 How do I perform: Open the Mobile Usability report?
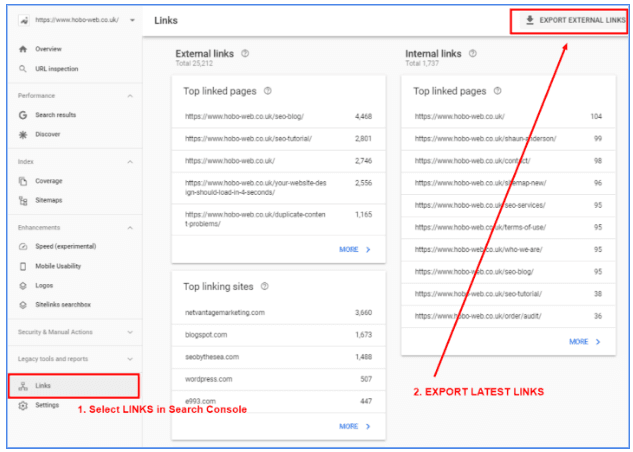58,266
